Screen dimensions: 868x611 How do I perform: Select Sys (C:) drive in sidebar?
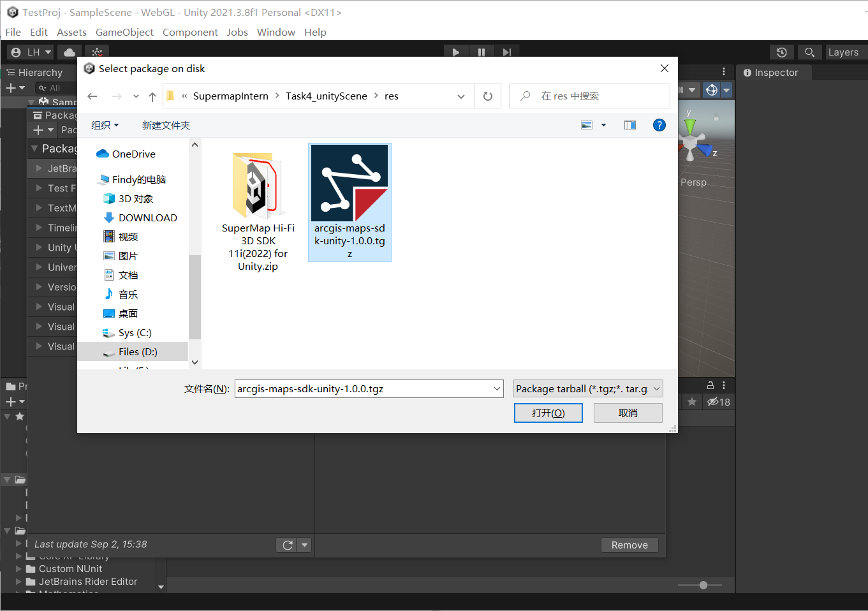(x=128, y=332)
